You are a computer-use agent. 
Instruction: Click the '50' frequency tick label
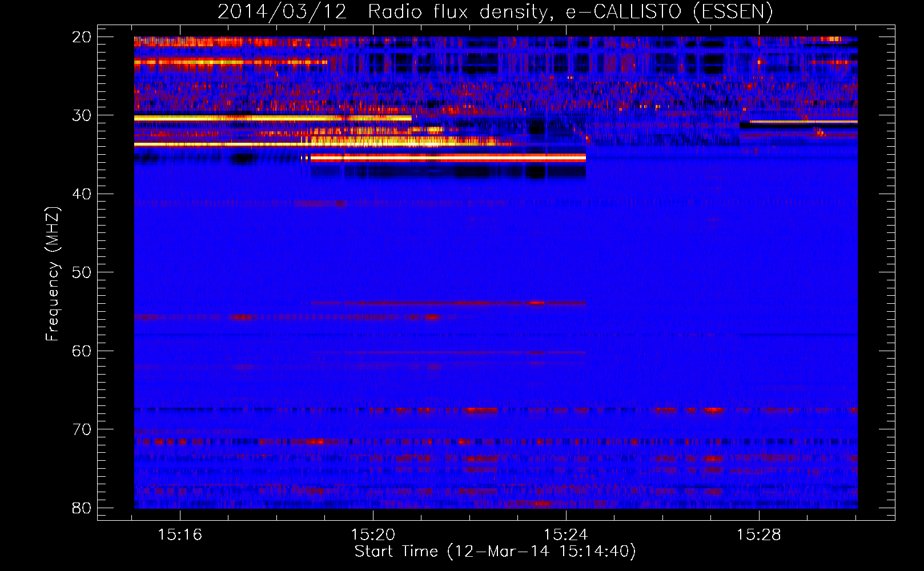point(82,272)
